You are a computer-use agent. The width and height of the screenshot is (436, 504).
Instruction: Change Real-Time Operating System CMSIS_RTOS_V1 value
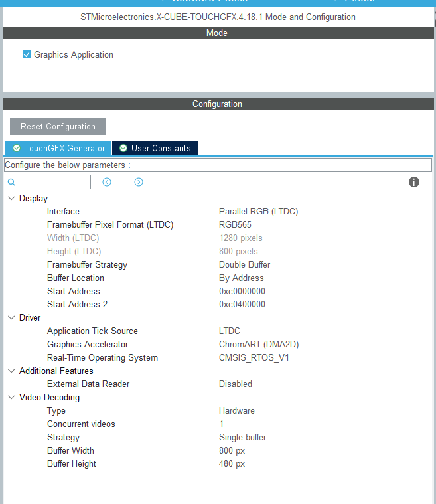(254, 357)
